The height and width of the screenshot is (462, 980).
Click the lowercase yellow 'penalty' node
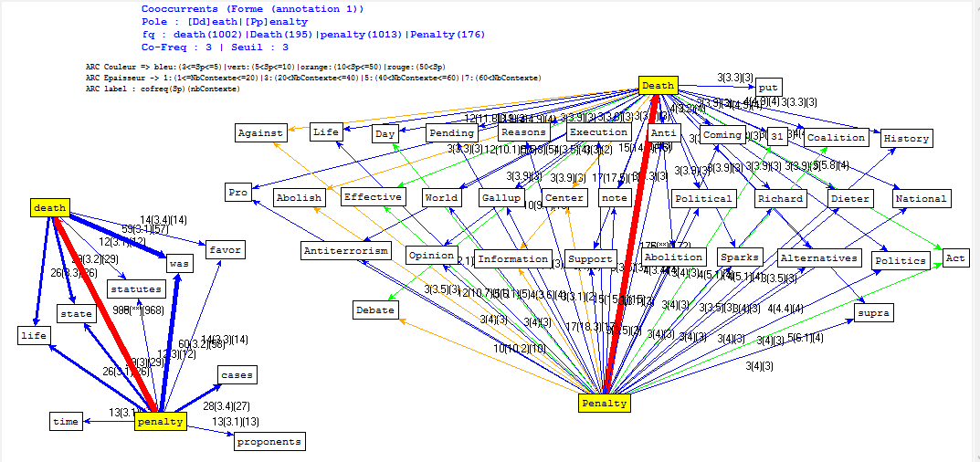161,421
